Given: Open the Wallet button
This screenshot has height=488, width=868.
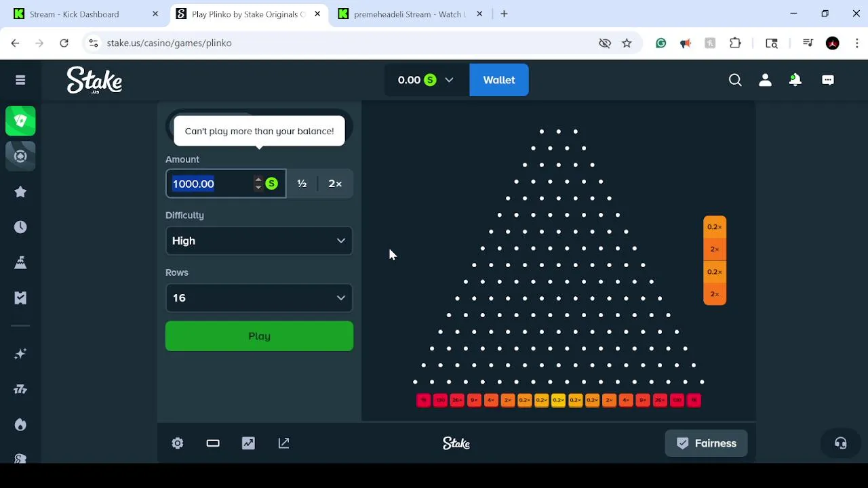Looking at the screenshot, I should [499, 80].
